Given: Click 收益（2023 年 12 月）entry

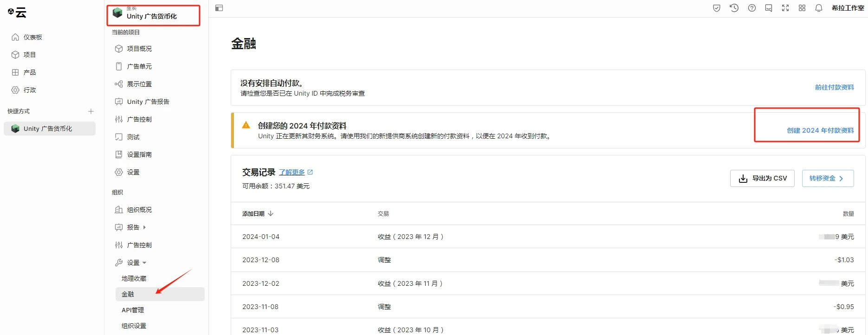Looking at the screenshot, I should (410, 237).
